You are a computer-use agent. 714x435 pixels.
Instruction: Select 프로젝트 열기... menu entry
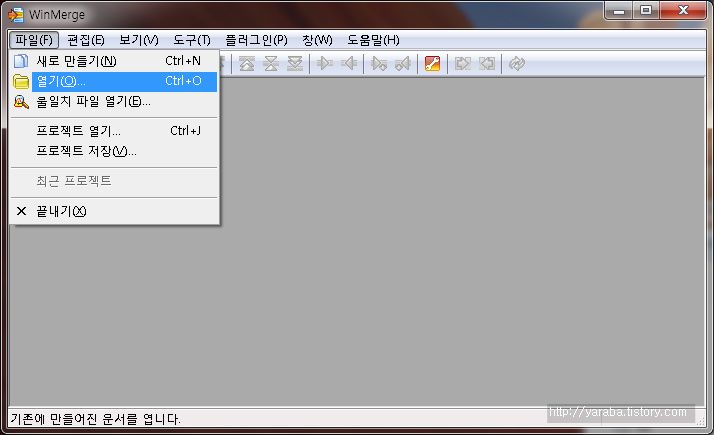pyautogui.click(x=114, y=131)
